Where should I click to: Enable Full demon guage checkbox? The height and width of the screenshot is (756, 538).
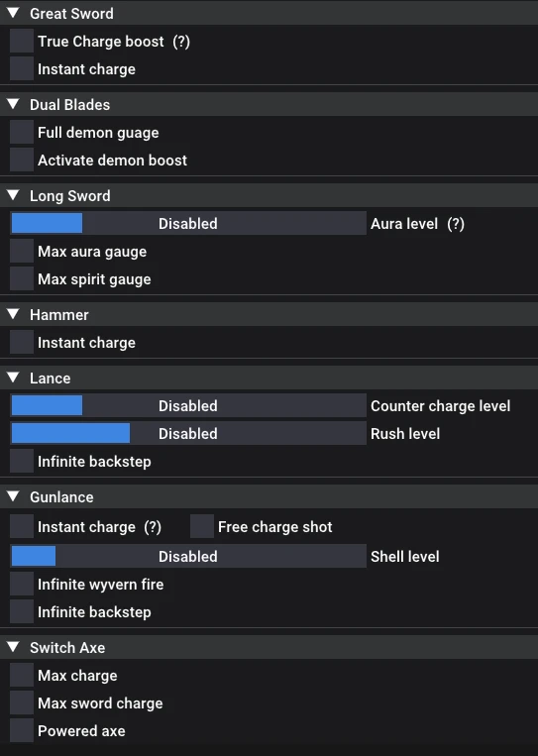coord(22,132)
